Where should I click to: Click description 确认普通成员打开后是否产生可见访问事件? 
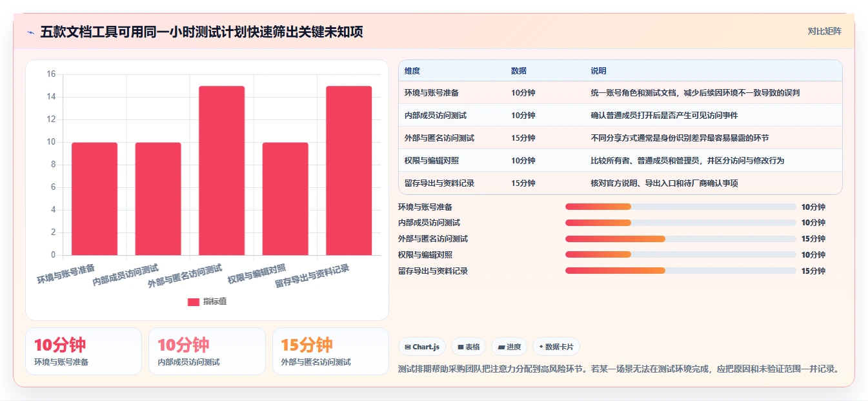tap(664, 116)
